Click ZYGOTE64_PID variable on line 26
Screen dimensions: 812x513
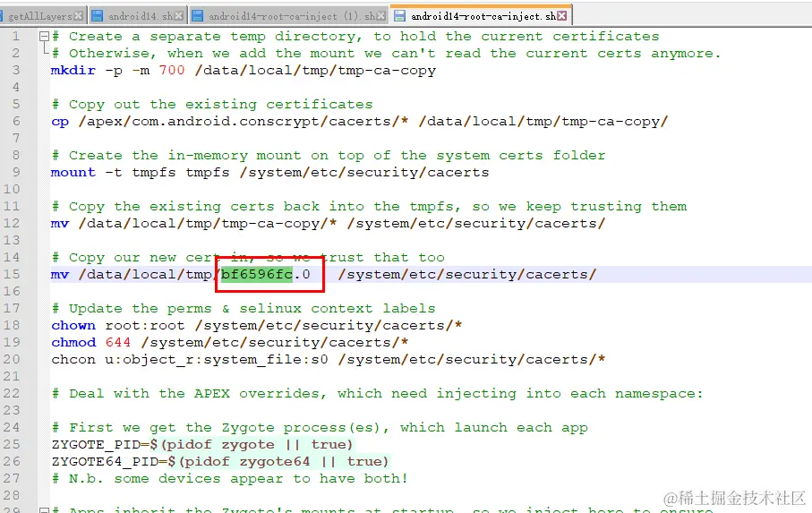pos(105,461)
